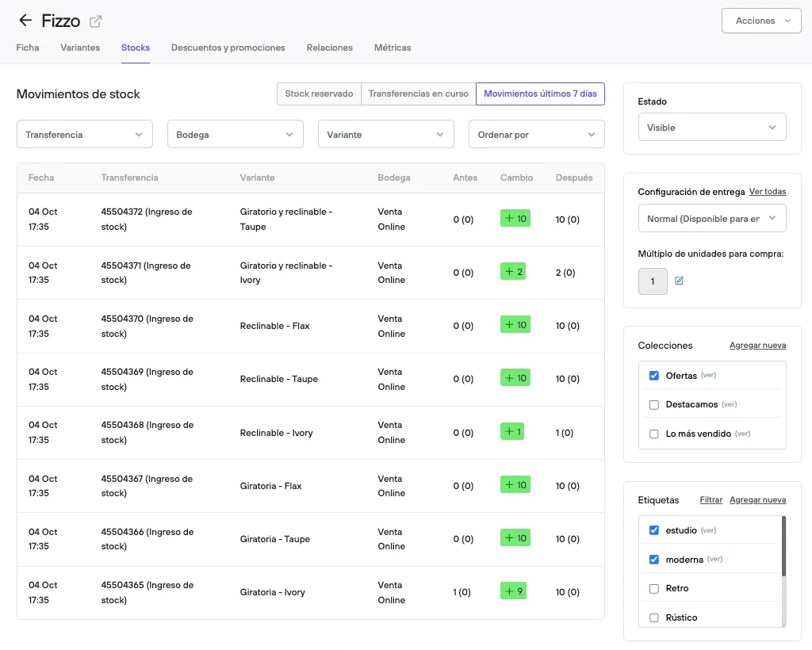Show Stock reservado view
The width and height of the screenshot is (812, 650).
pos(319,94)
